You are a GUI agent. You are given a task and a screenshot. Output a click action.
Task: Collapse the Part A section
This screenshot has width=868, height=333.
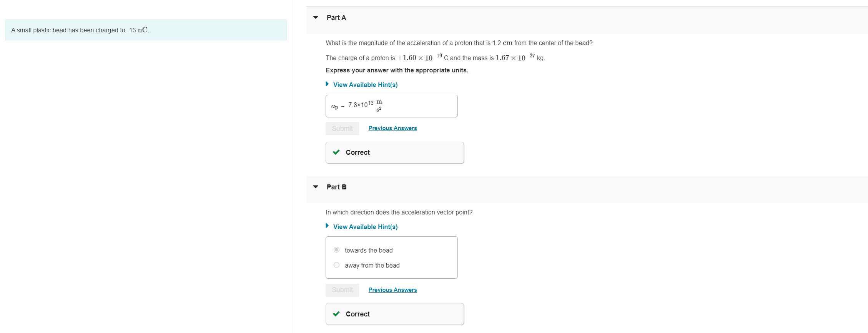point(315,17)
